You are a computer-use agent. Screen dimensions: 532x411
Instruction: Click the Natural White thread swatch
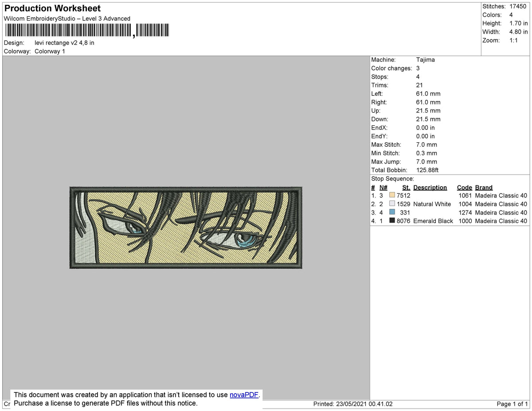[392, 204]
